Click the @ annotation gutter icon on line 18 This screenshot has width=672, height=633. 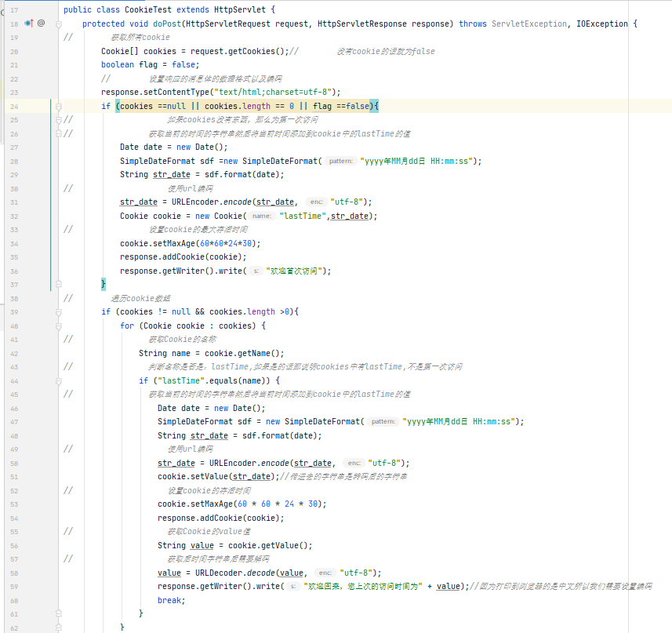pos(41,24)
